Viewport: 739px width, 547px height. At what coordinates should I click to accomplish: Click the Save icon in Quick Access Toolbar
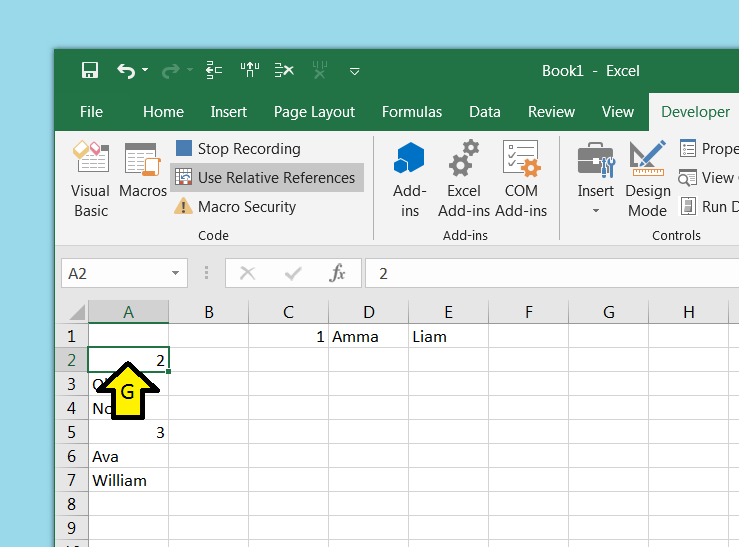click(x=90, y=70)
